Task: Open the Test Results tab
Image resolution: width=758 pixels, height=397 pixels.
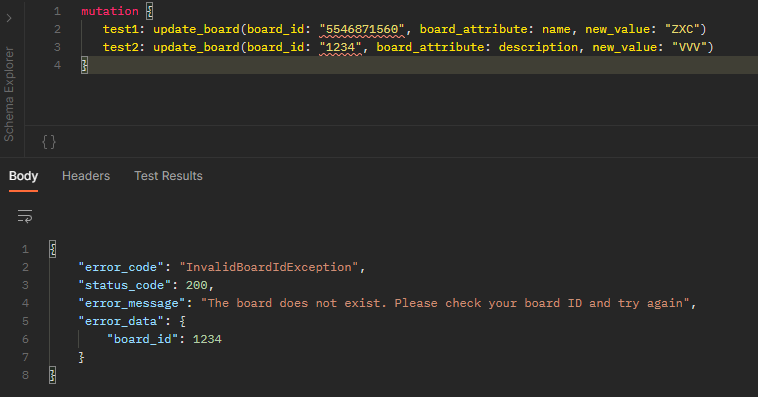Action: (x=168, y=176)
